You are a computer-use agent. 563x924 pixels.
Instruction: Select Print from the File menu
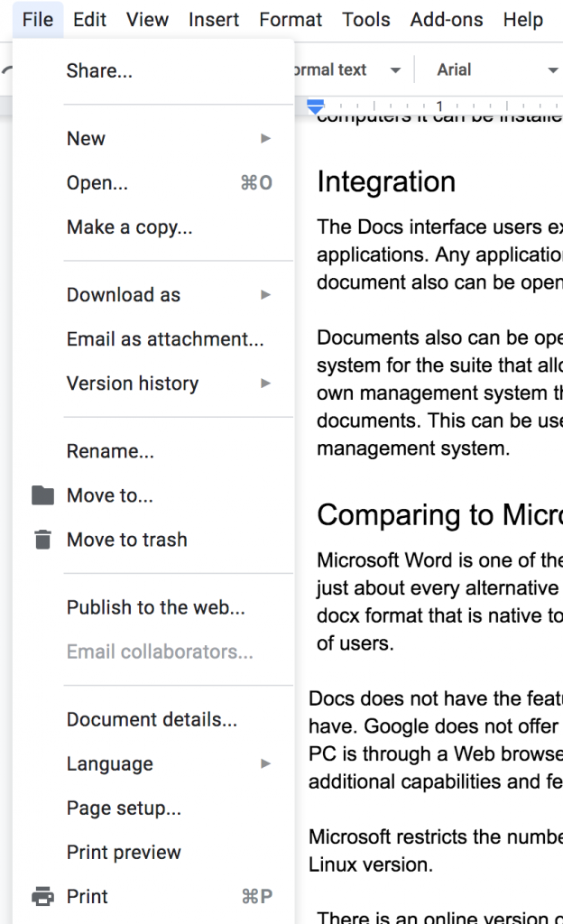click(x=153, y=896)
